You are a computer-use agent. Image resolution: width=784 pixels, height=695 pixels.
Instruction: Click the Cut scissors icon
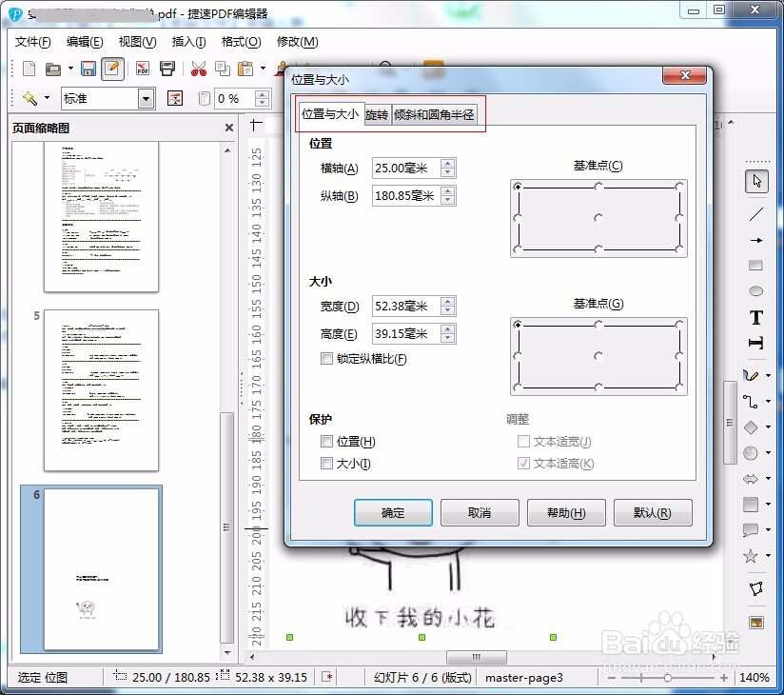coord(197,68)
